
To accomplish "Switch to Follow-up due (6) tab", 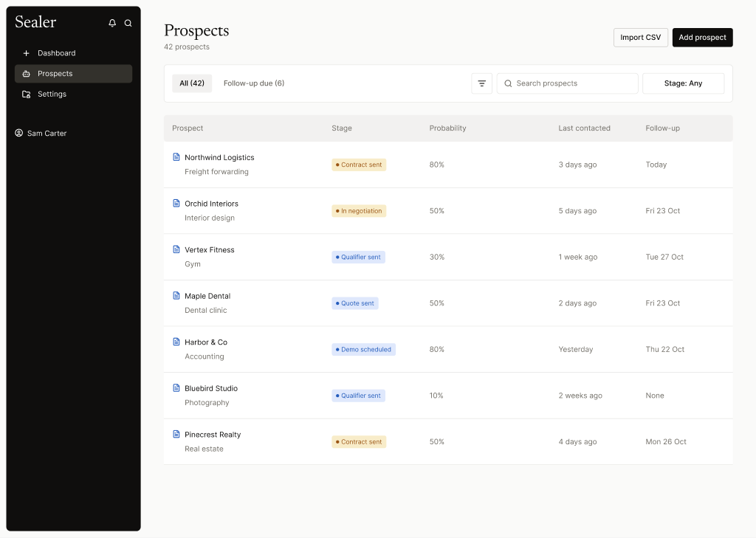I will 254,83.
